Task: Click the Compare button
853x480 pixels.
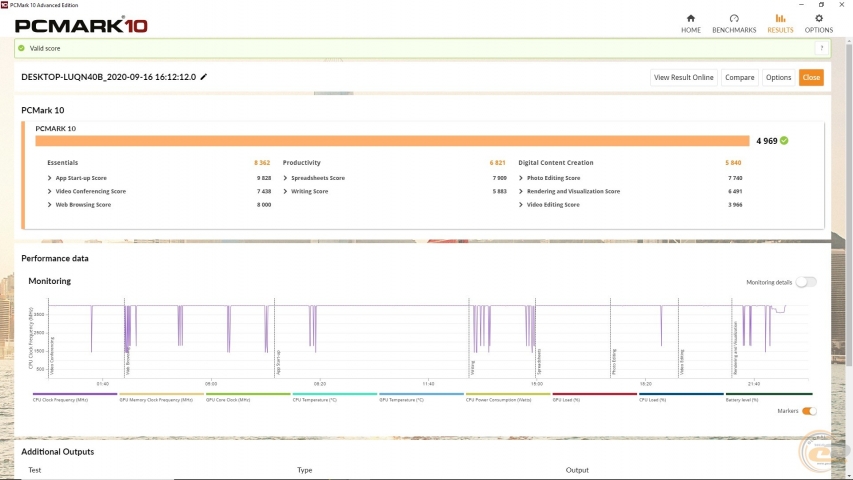Action: tap(739, 77)
